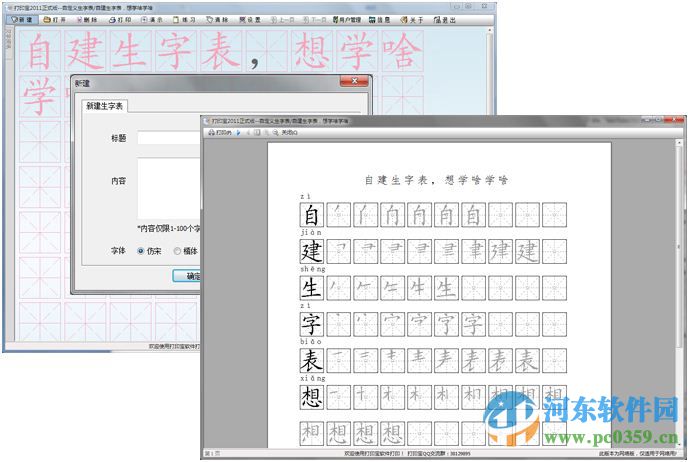Click the 内容 (Content) text area
The width and height of the screenshot is (688, 462).
[169, 189]
